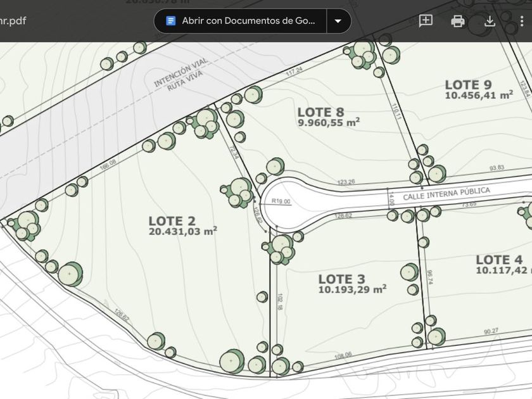This screenshot has width=532, height=399.
Task: Click the '9.960,55 m²' area value
Action: pyautogui.click(x=329, y=122)
